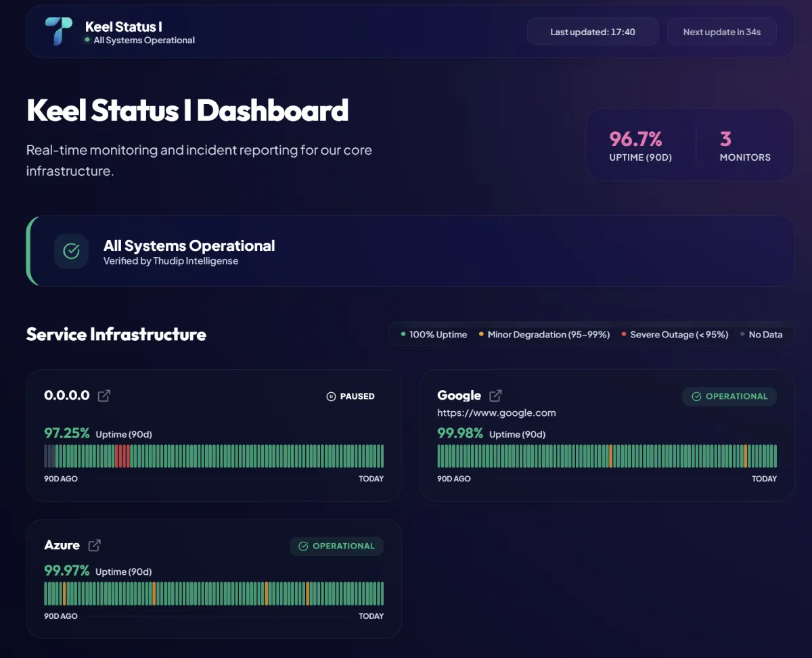Image resolution: width=812 pixels, height=658 pixels.
Task: Click the Azure monitor name
Action: [62, 545]
